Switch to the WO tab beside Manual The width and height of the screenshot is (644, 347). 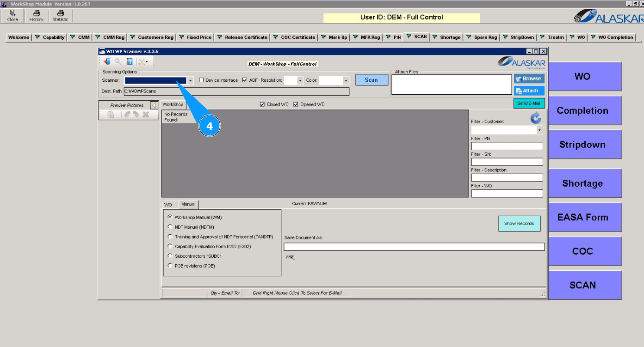pyautogui.click(x=168, y=205)
